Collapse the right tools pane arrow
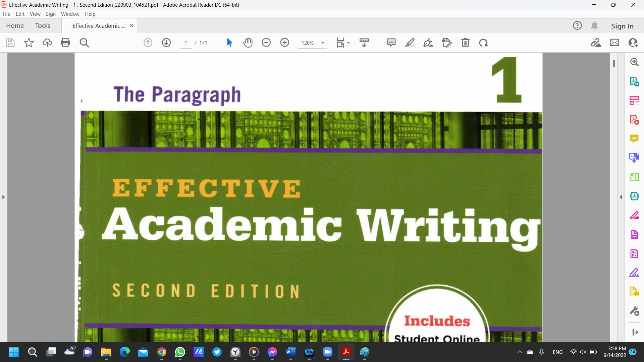Viewport: 644px width, 362px height. [x=621, y=197]
